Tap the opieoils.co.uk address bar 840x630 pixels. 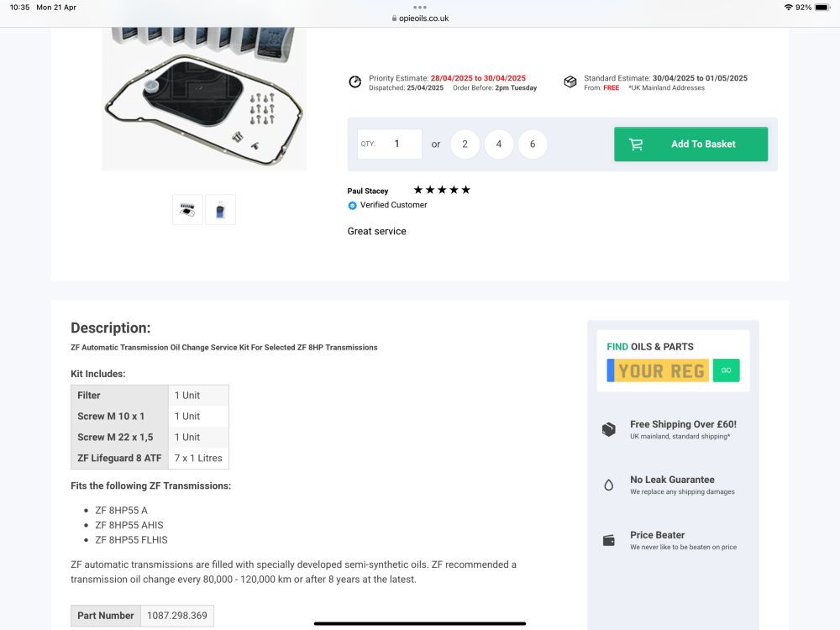420,18
